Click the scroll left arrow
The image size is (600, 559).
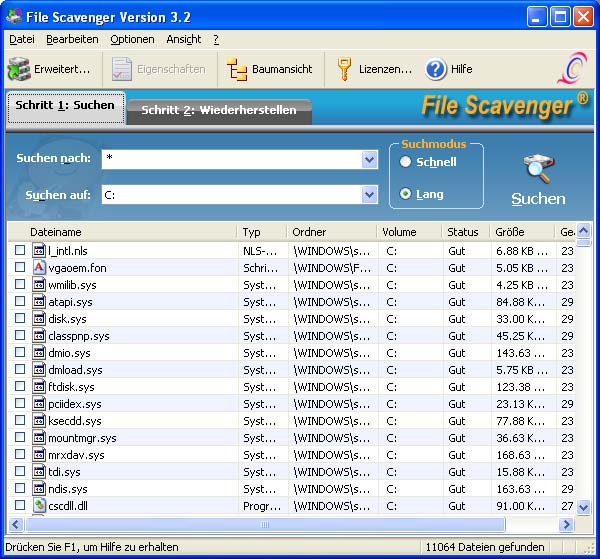tap(16, 524)
